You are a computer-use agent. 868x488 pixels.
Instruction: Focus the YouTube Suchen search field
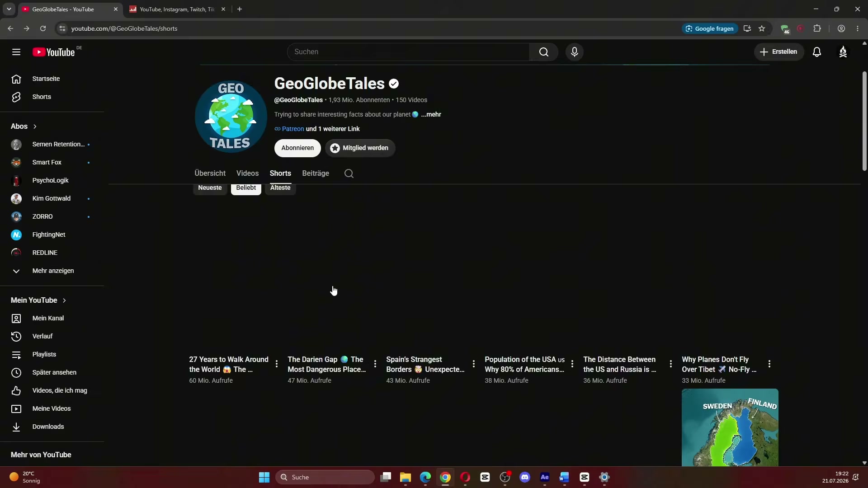(408, 52)
